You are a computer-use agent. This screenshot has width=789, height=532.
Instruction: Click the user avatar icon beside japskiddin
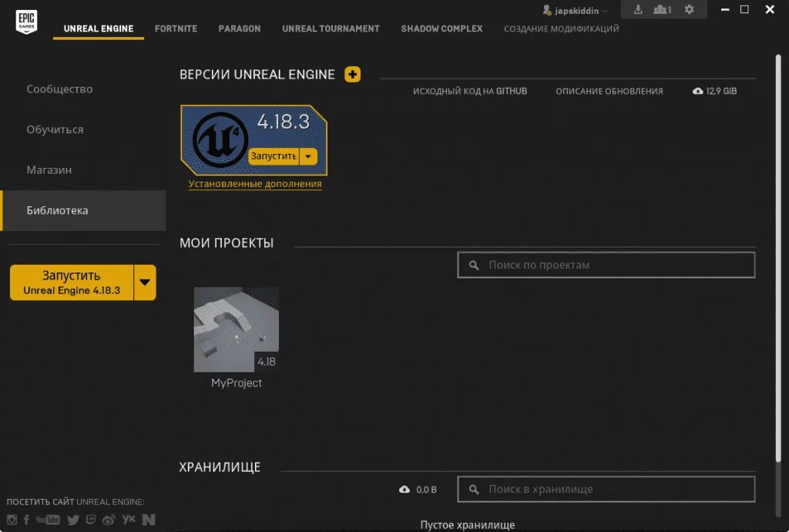[x=547, y=10]
